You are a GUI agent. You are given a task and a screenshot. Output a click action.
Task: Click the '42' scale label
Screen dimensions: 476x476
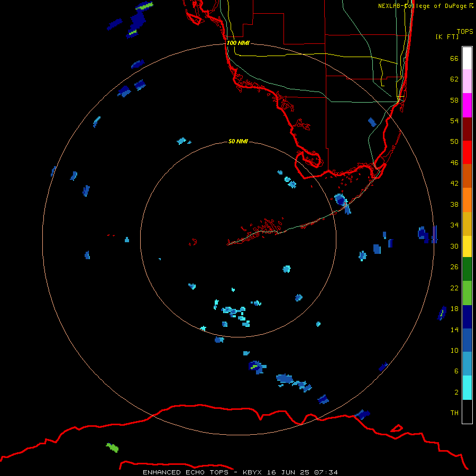[454, 184]
